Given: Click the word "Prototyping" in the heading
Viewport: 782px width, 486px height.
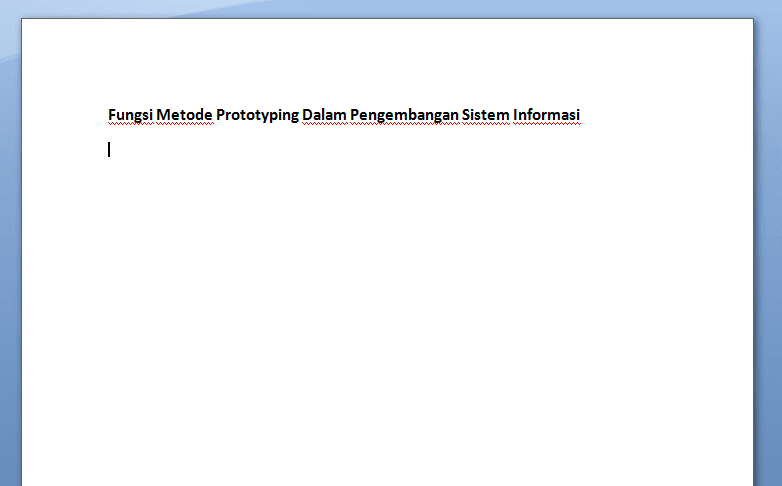Looking at the screenshot, I should pos(257,115).
